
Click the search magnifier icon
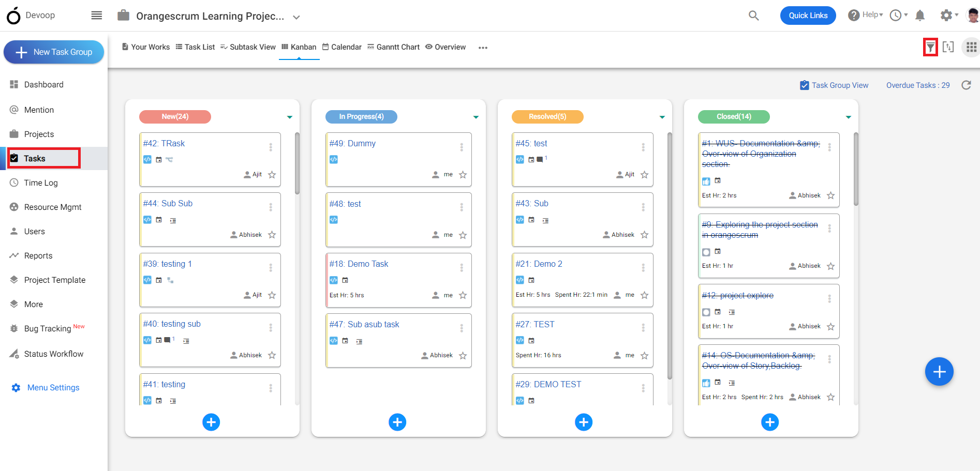pyautogui.click(x=754, y=16)
